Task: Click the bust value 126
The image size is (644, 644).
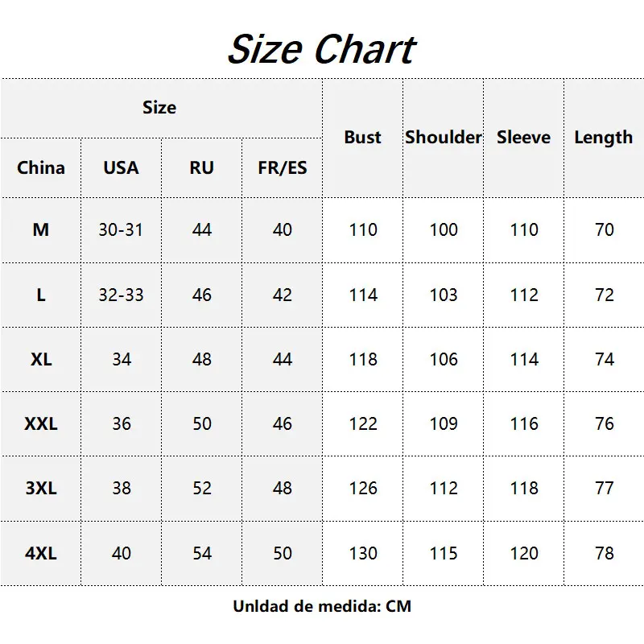Action: pyautogui.click(x=363, y=488)
